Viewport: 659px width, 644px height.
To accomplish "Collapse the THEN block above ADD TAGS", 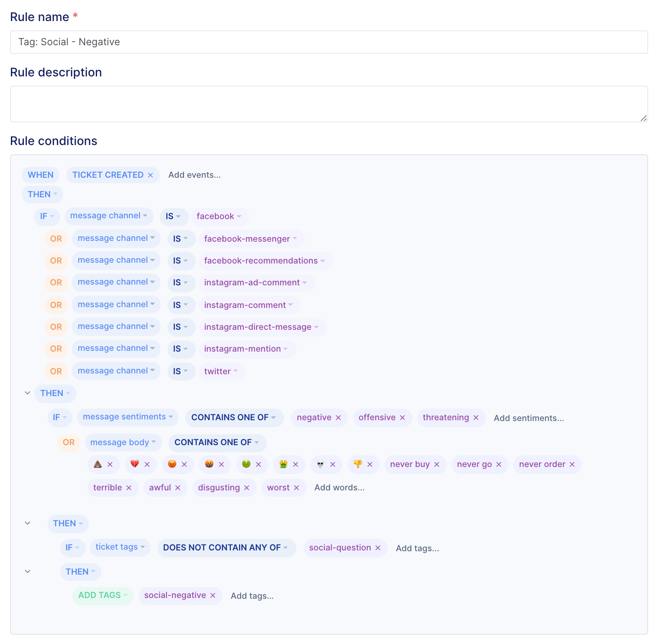I will [28, 571].
